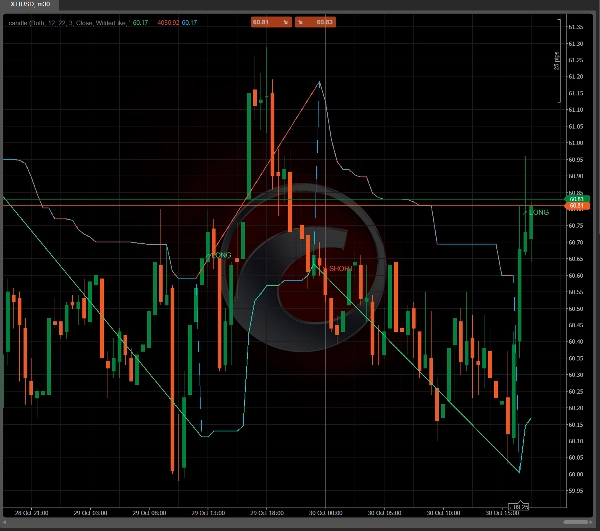Click the 30 Oct 15:00 time axis label

[502, 513]
